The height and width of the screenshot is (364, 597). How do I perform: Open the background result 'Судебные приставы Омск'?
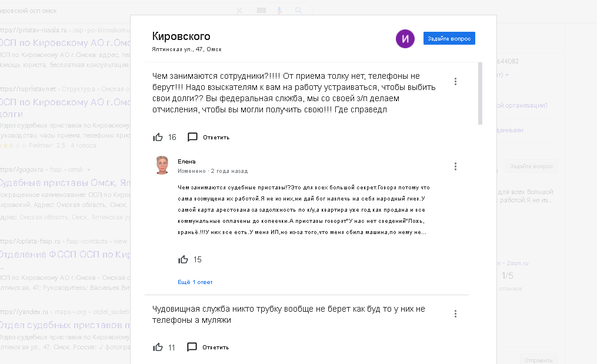(65, 183)
